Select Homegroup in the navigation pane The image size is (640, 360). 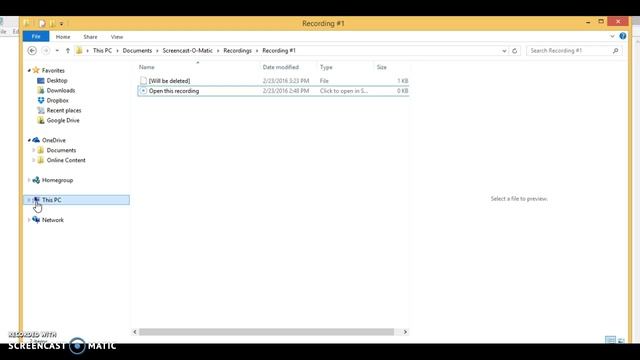coord(57,180)
